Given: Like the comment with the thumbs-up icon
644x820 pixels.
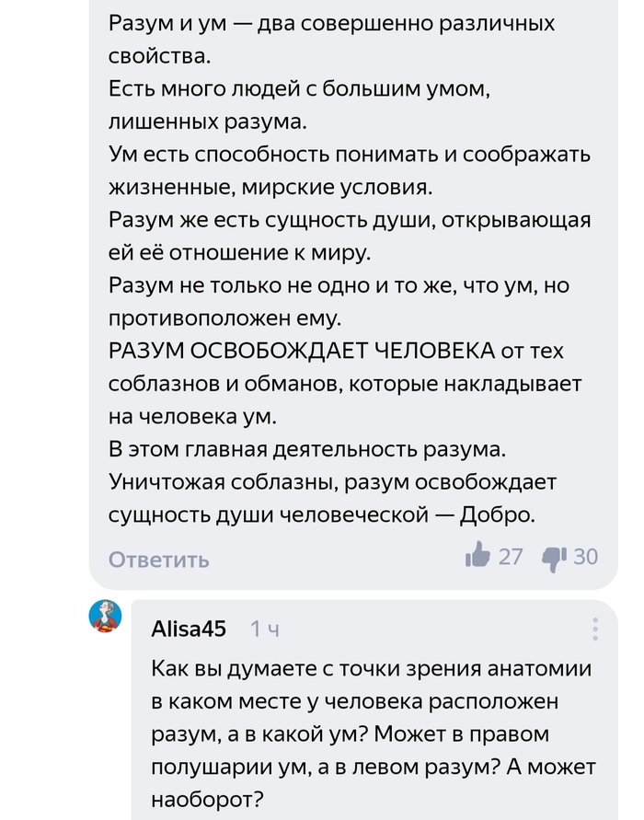Looking at the screenshot, I should tap(477, 555).
